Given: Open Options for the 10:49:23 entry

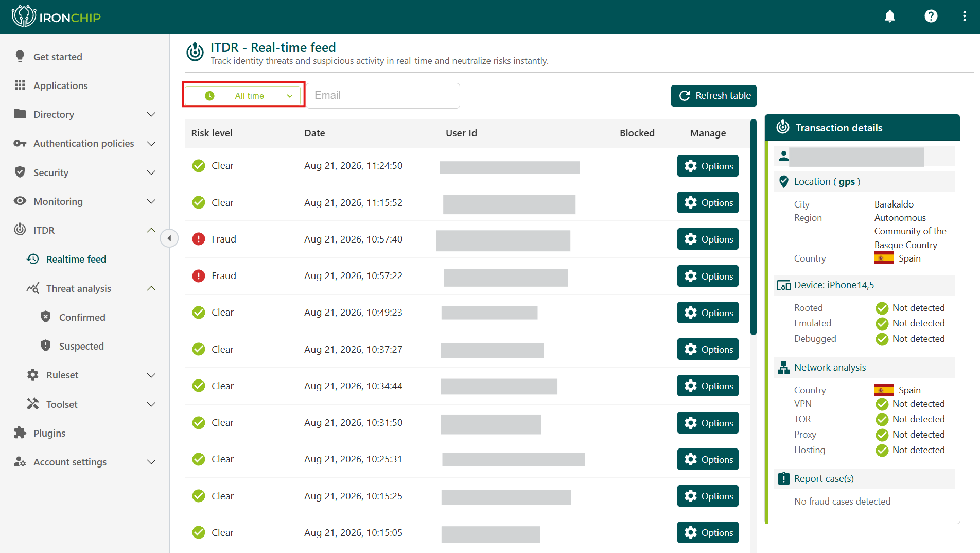Looking at the screenshot, I should click(708, 313).
